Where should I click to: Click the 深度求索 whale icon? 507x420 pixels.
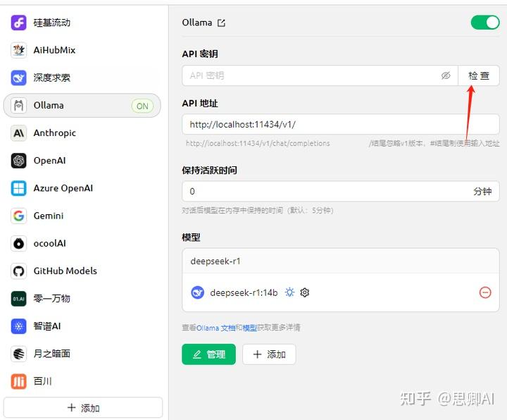click(18, 78)
